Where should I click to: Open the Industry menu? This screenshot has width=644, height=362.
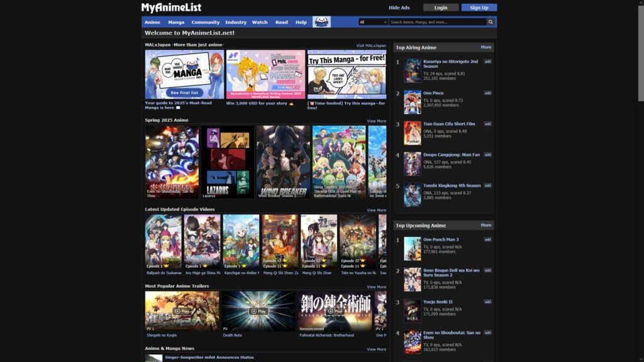[x=236, y=22]
